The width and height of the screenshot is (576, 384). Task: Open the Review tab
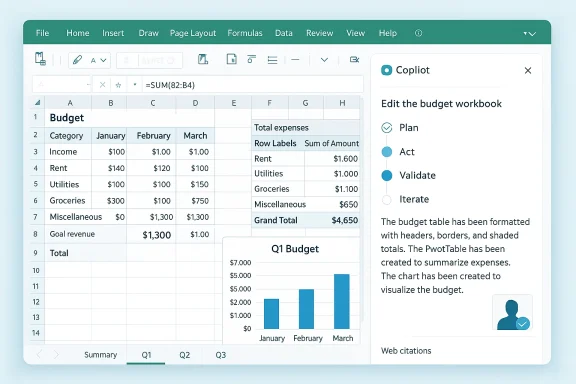[320, 33]
